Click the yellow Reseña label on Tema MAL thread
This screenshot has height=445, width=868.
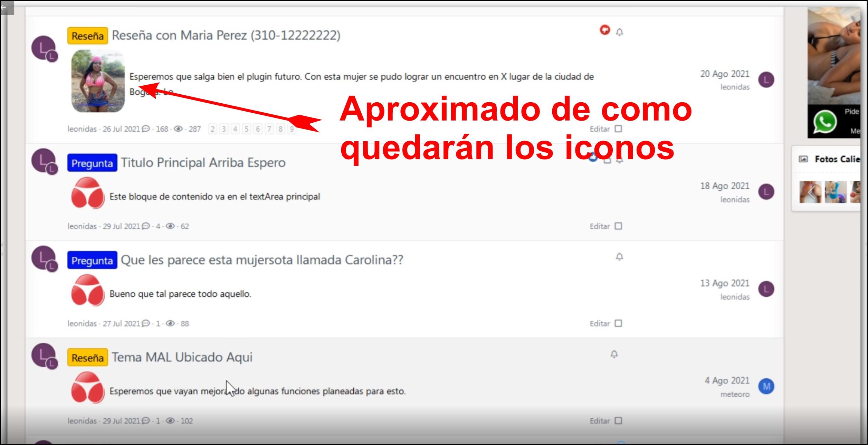coord(87,358)
